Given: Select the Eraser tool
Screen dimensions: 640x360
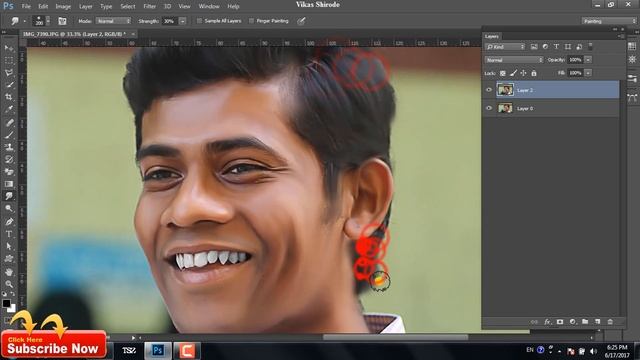Looking at the screenshot, I should (9, 172).
